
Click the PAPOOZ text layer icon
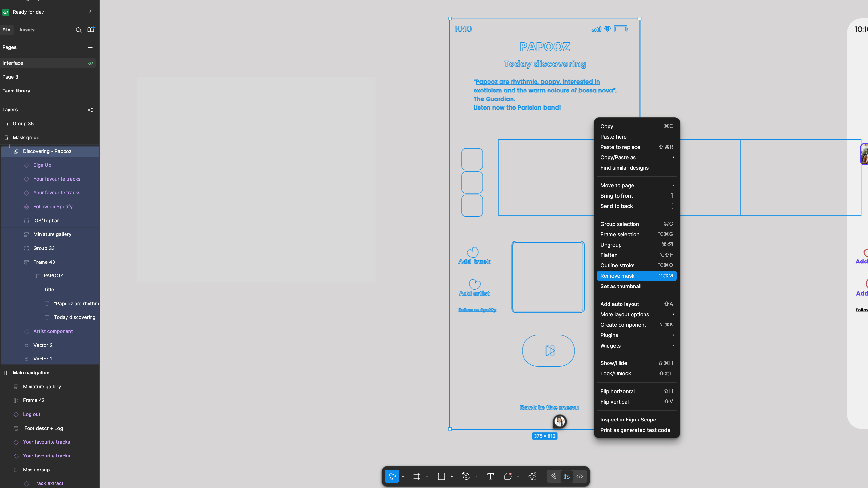(x=37, y=276)
